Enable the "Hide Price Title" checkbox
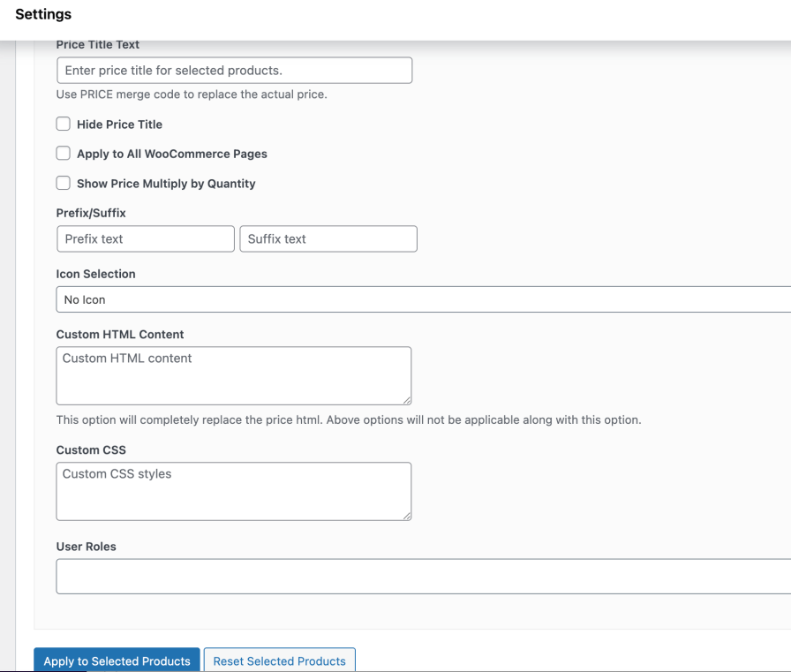The width and height of the screenshot is (791, 672). click(63, 124)
